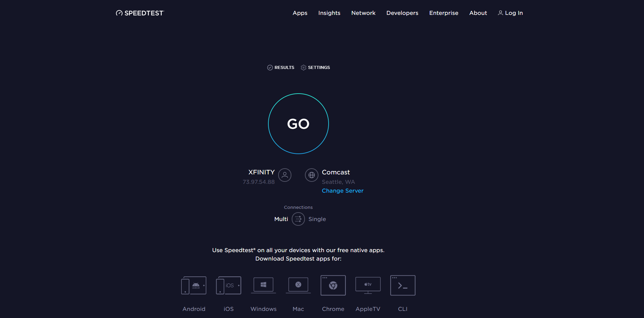This screenshot has width=644, height=318.
Task: Click the Connections label
Action: pyautogui.click(x=298, y=207)
